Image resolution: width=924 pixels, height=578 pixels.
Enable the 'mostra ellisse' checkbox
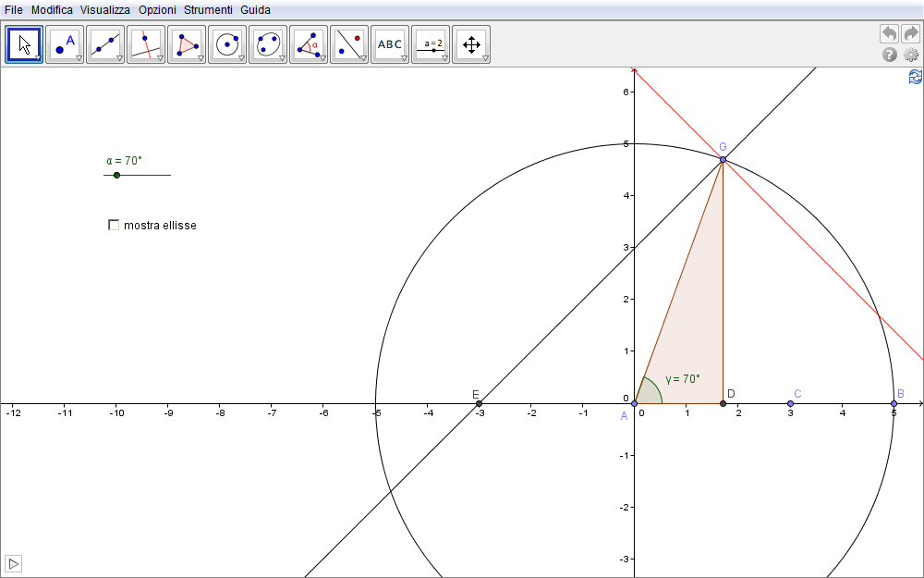coord(114,225)
